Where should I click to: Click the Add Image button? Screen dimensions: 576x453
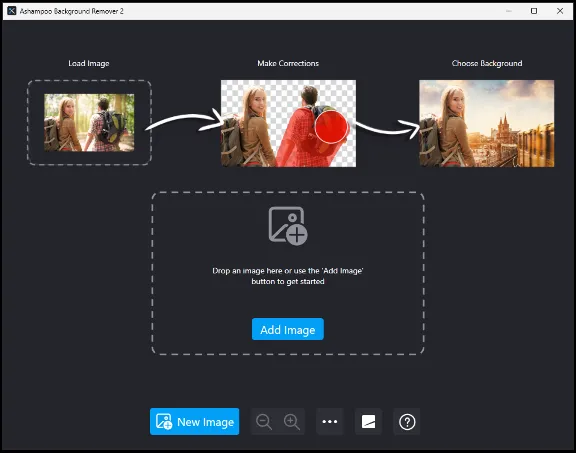click(x=288, y=329)
